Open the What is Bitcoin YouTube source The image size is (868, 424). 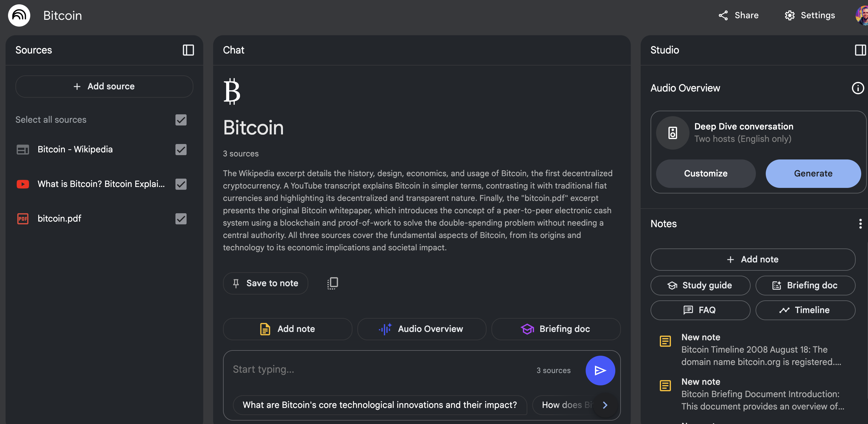[101, 184]
